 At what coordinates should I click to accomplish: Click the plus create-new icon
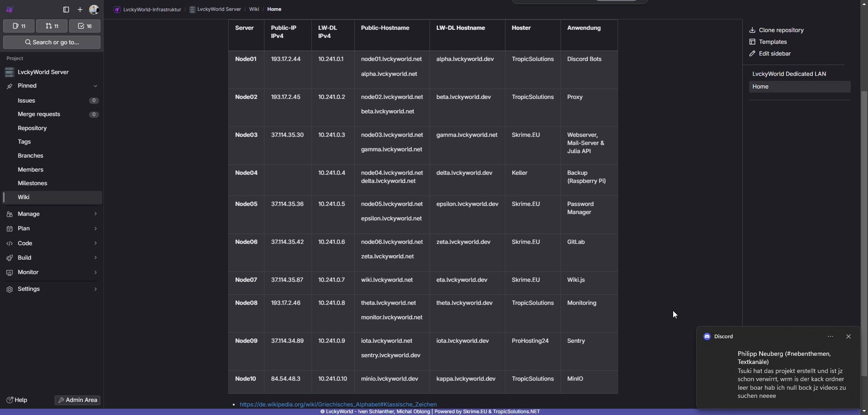pyautogui.click(x=80, y=9)
